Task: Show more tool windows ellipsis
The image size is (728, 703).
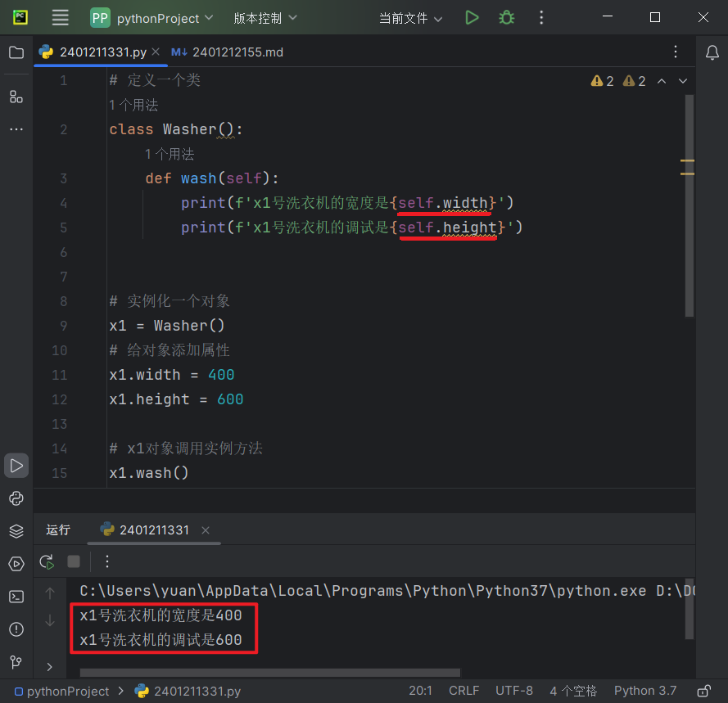Action: click(x=16, y=129)
